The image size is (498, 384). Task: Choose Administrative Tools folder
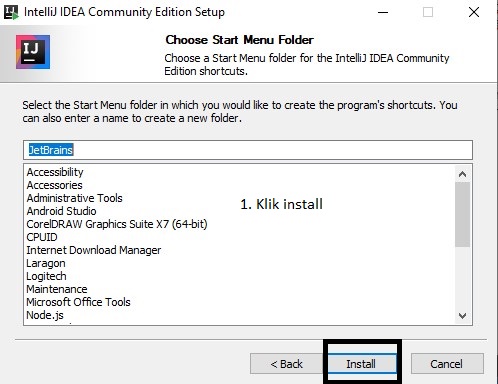click(x=74, y=198)
